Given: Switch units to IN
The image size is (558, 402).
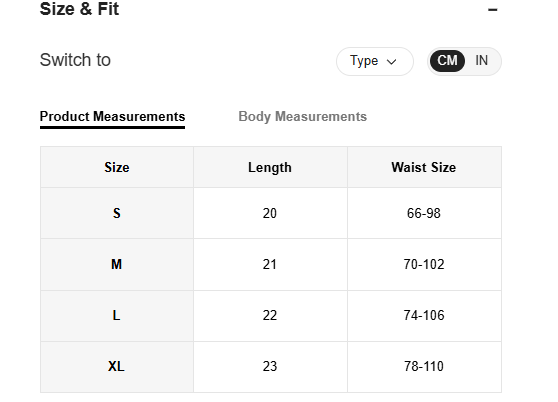Looking at the screenshot, I should click(481, 61).
